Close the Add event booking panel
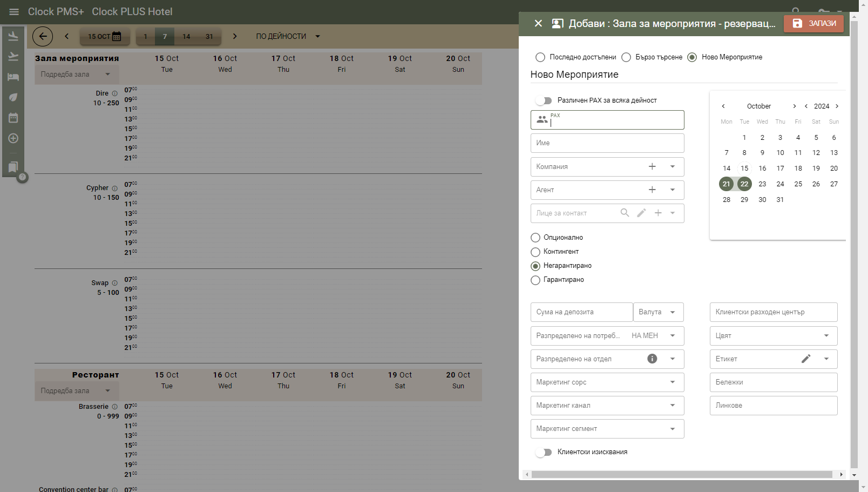 tap(538, 23)
